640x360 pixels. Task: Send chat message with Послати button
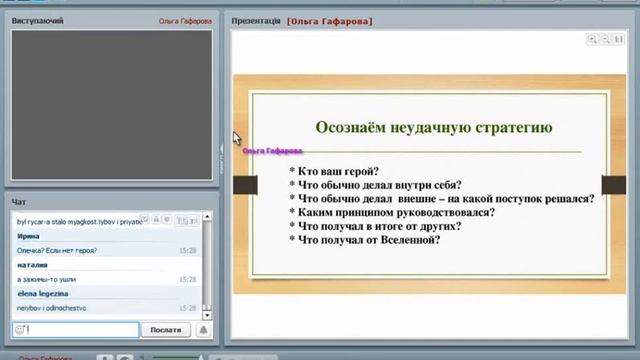[166, 330]
